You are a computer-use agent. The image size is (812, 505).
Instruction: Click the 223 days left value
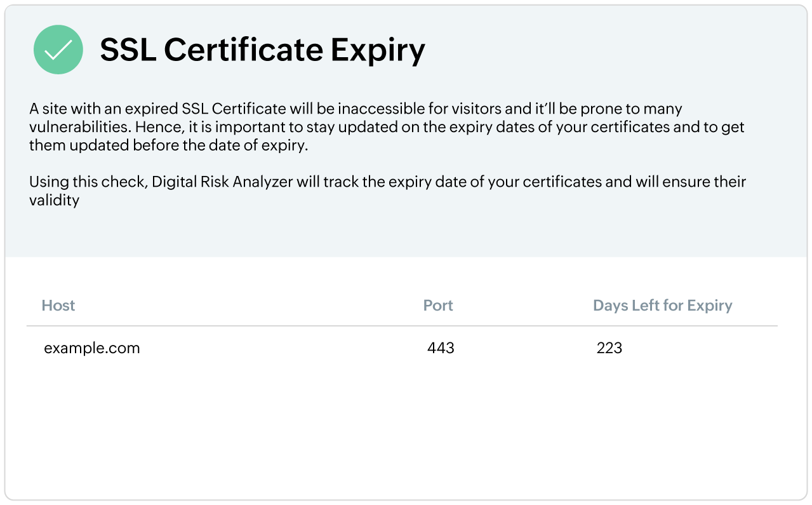pyautogui.click(x=609, y=348)
